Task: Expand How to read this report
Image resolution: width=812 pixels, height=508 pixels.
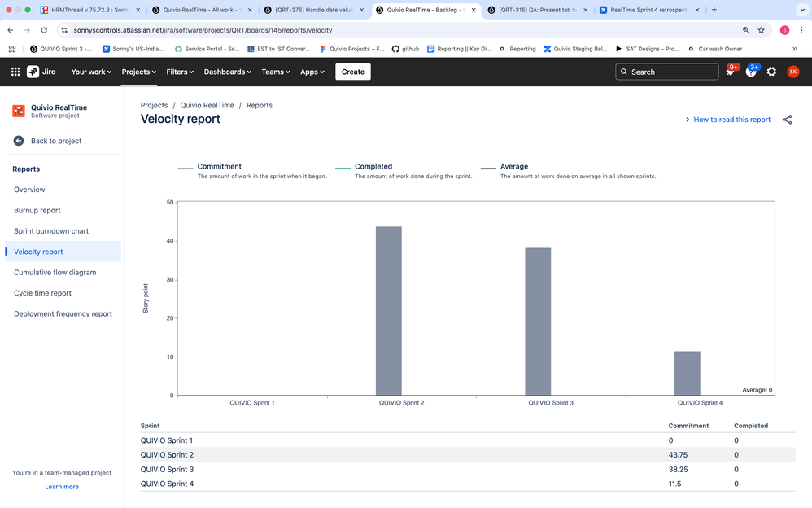Action: 727,120
